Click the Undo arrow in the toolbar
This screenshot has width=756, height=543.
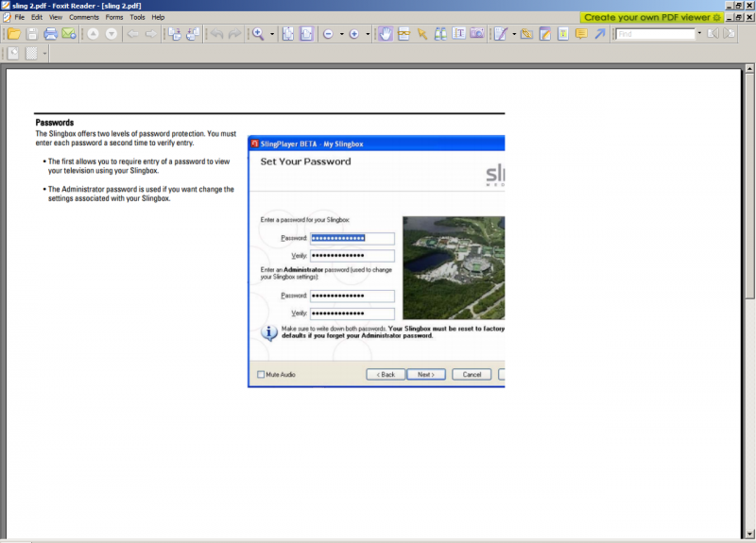pyautogui.click(x=217, y=34)
